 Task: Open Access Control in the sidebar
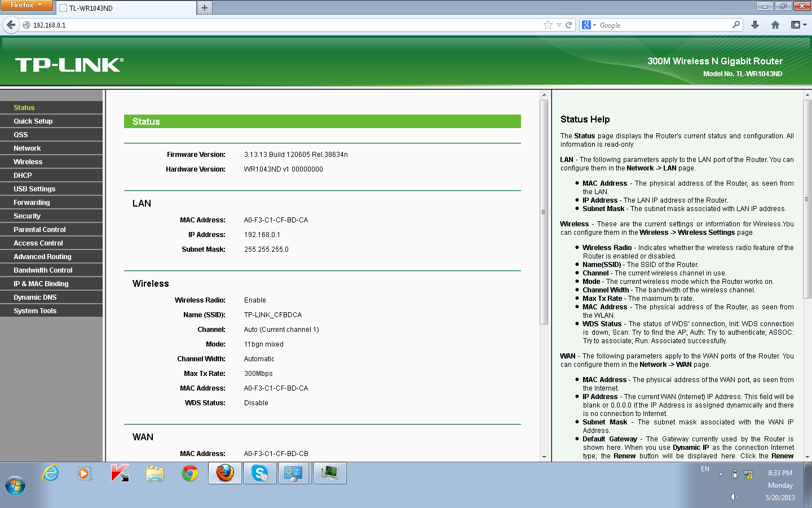tap(51, 243)
